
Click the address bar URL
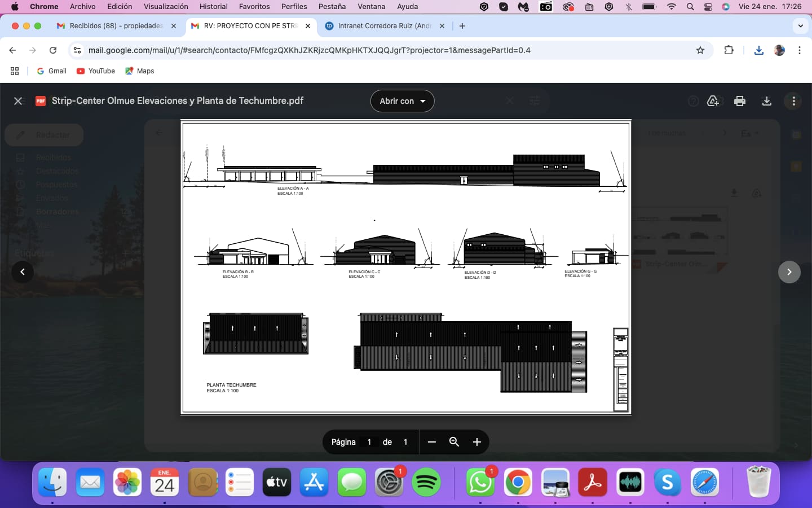point(310,50)
